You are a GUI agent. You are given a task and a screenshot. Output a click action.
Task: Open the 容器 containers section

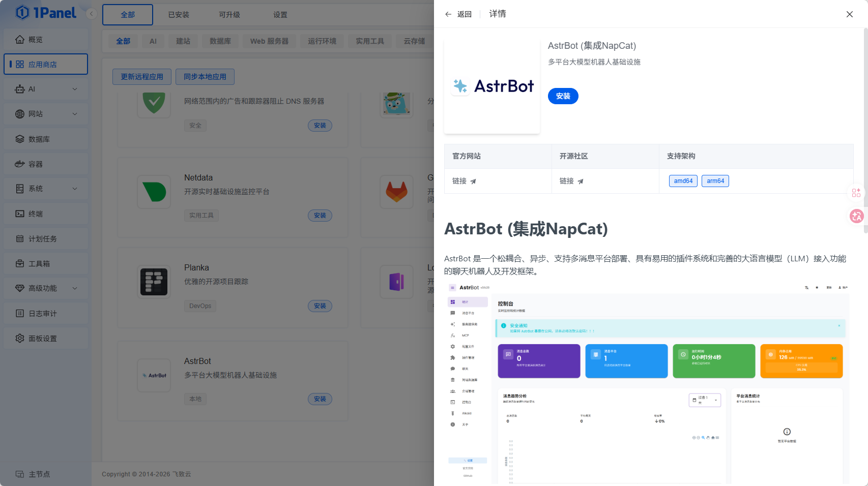pyautogui.click(x=46, y=164)
